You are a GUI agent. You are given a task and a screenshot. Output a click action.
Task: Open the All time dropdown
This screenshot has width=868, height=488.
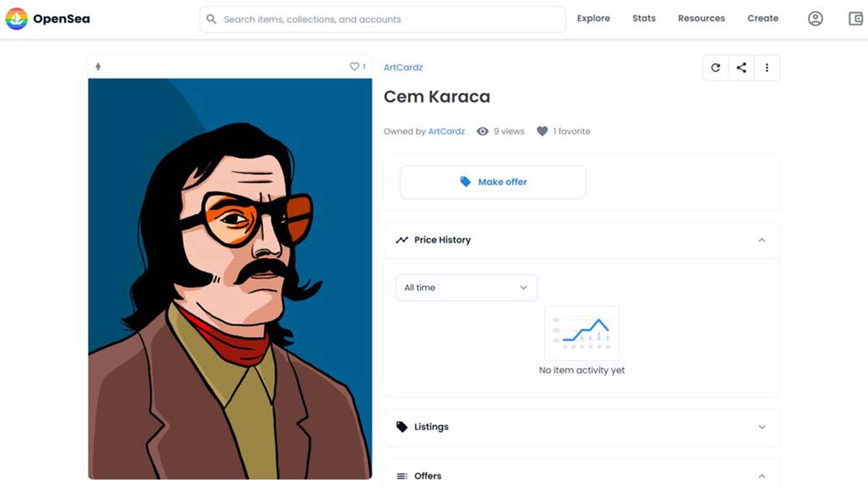[466, 287]
